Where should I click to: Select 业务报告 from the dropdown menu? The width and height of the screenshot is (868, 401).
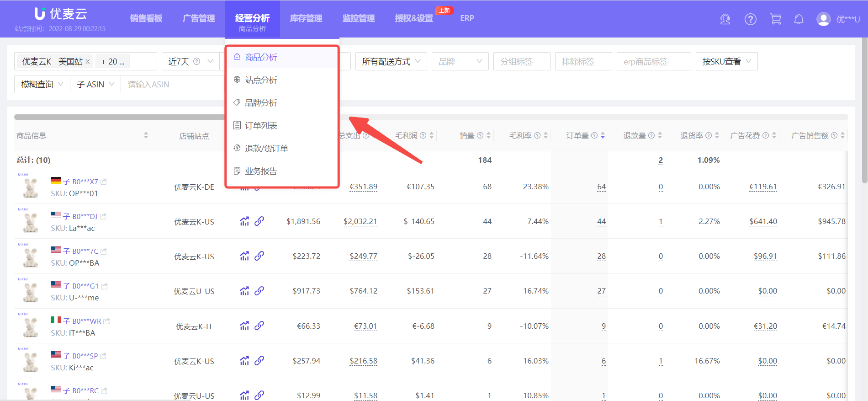282,171
